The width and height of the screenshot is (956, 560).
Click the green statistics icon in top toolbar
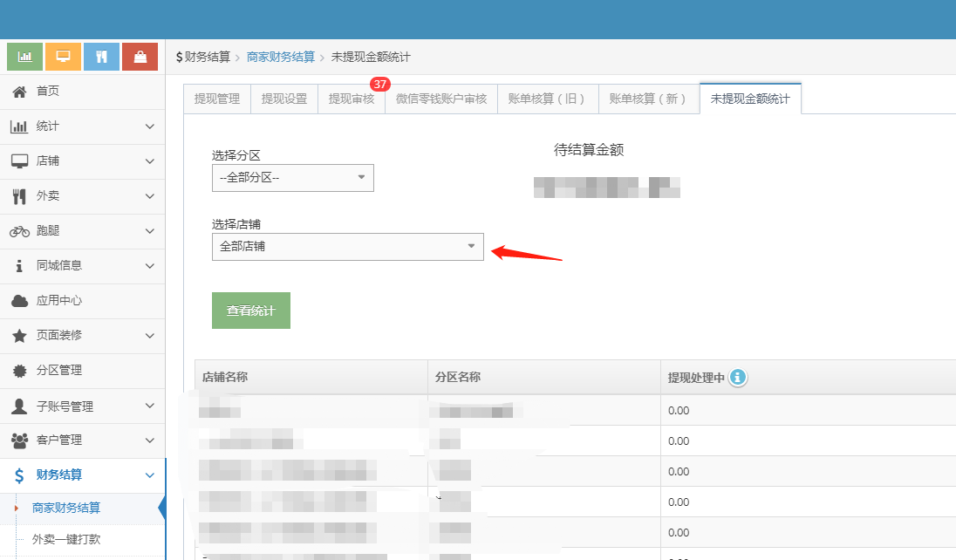coord(24,56)
